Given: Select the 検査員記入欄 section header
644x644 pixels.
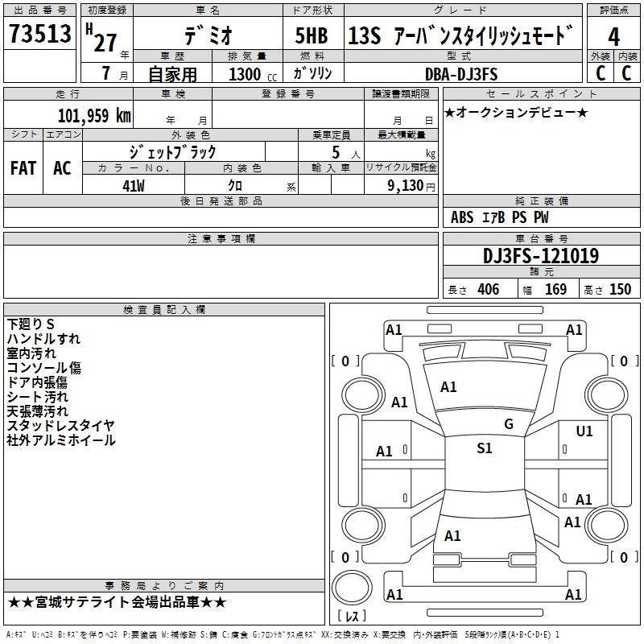Looking at the screenshot, I should (x=164, y=310).
